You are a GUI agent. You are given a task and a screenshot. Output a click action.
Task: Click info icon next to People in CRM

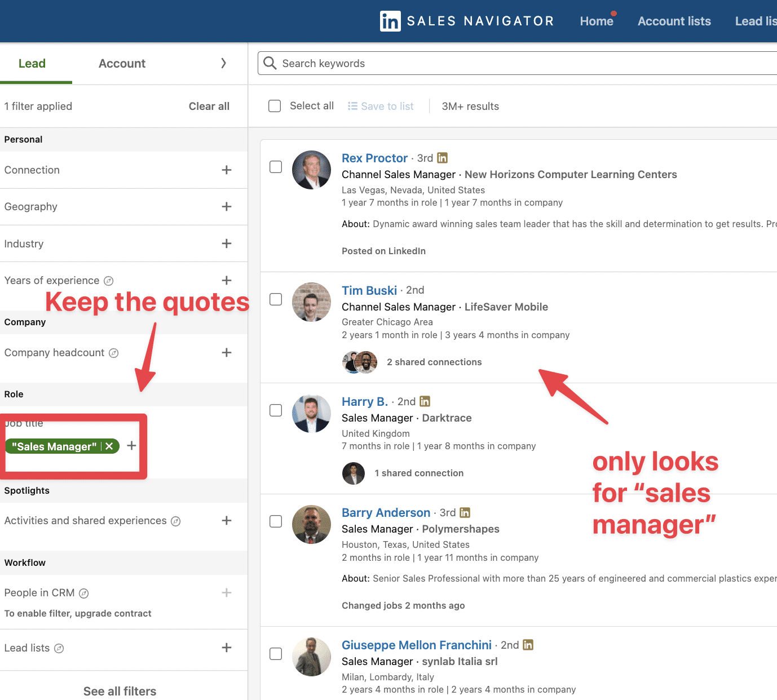pyautogui.click(x=84, y=593)
